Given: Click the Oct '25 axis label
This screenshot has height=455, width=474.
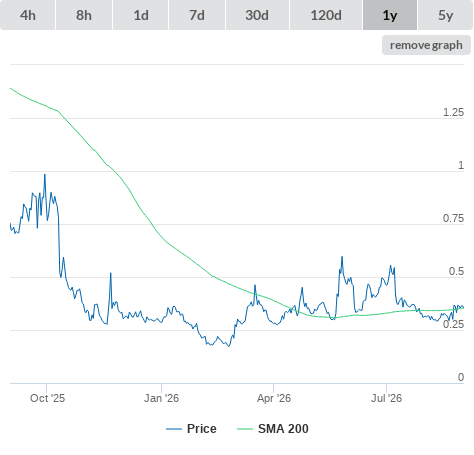Looking at the screenshot, I should [47, 398].
